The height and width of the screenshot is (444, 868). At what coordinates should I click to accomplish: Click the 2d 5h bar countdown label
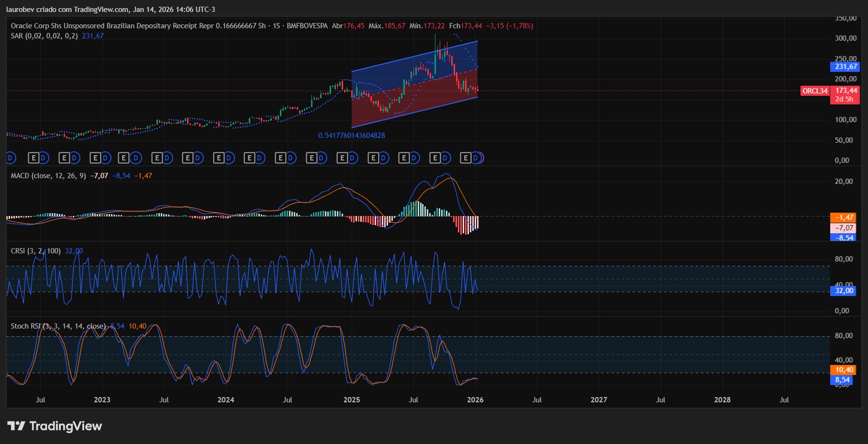point(844,99)
